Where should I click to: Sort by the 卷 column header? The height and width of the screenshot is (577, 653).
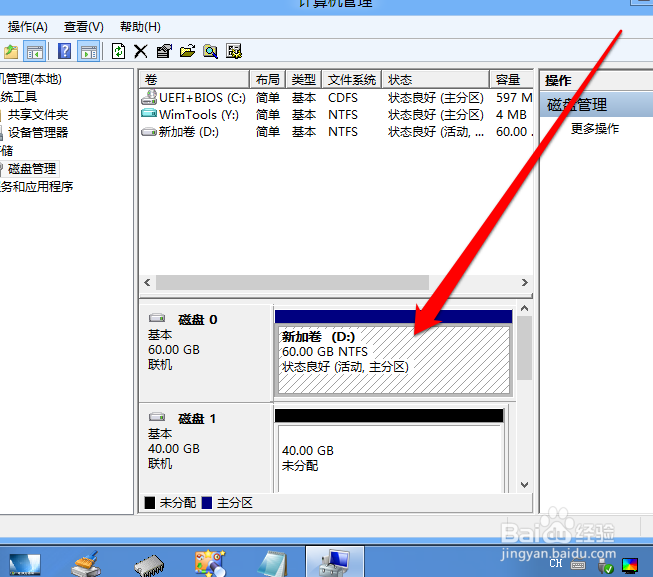click(194, 79)
